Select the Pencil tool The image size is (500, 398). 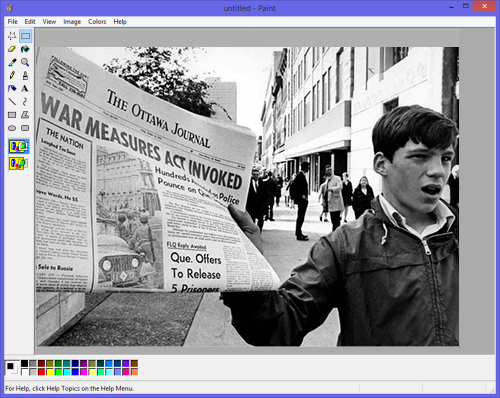click(12, 75)
